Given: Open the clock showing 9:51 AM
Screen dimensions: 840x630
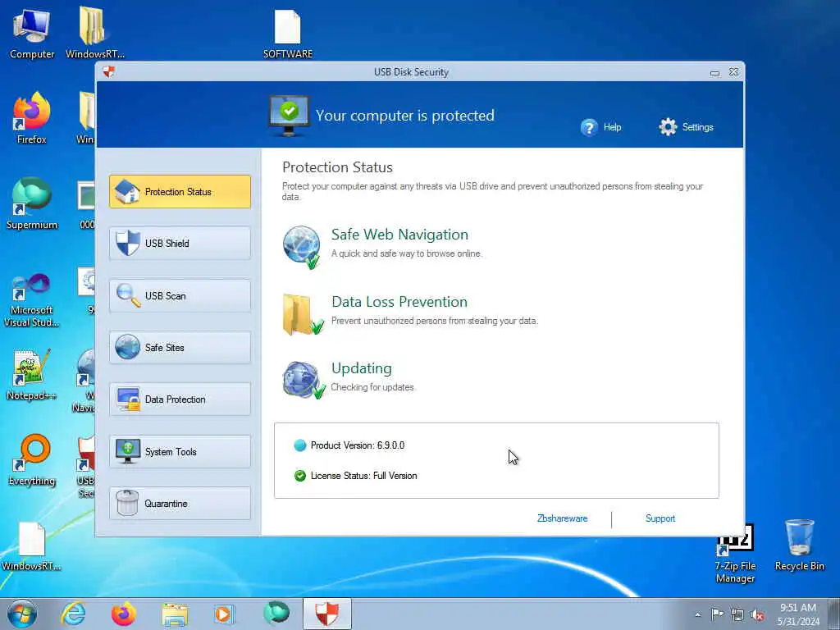Looking at the screenshot, I should pyautogui.click(x=798, y=614).
